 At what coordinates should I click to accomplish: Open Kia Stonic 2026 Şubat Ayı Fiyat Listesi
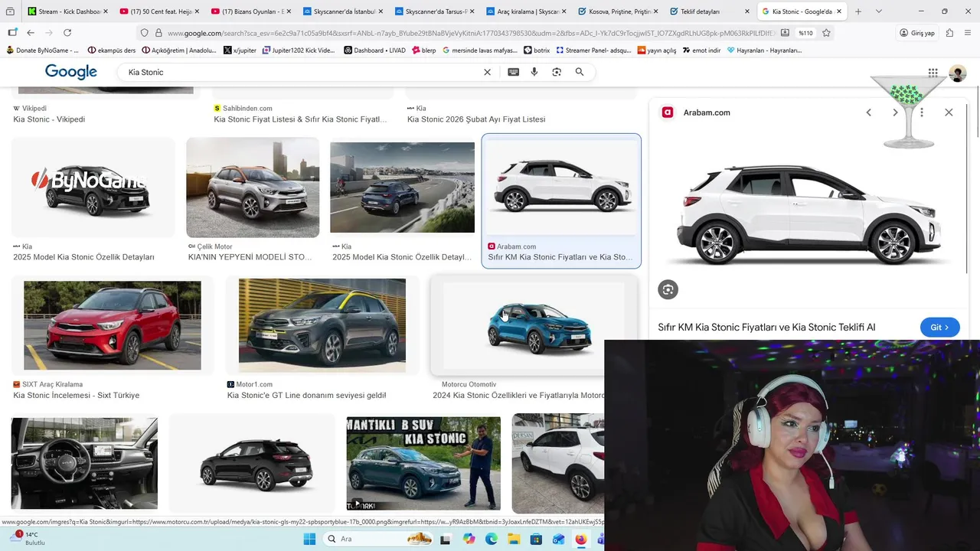tap(476, 119)
